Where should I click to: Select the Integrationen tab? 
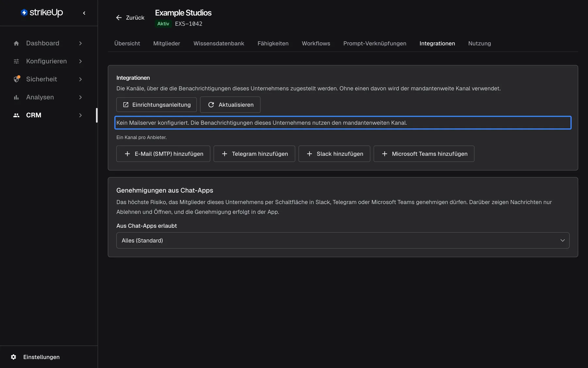pos(437,44)
